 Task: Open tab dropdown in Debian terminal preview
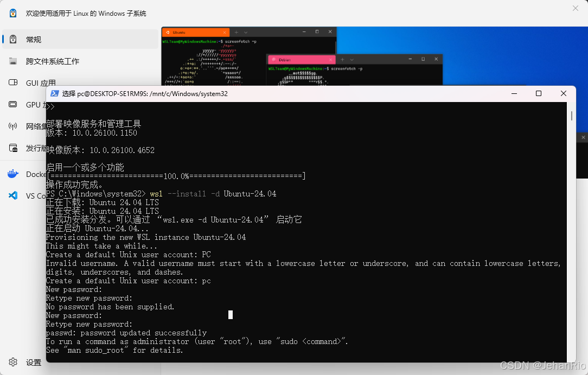[x=351, y=60]
